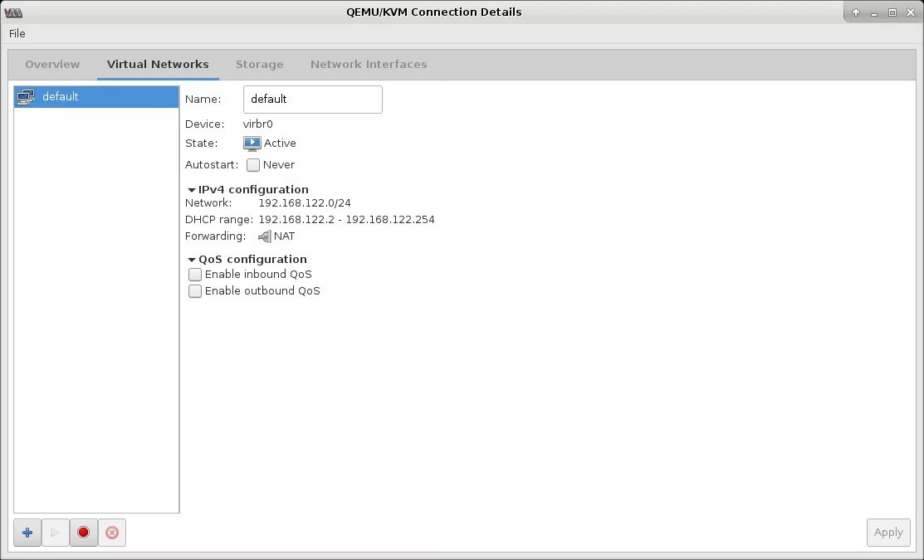Image resolution: width=924 pixels, height=560 pixels.
Task: Click the 'Enable inbound QoS' label text
Action: [x=258, y=275]
